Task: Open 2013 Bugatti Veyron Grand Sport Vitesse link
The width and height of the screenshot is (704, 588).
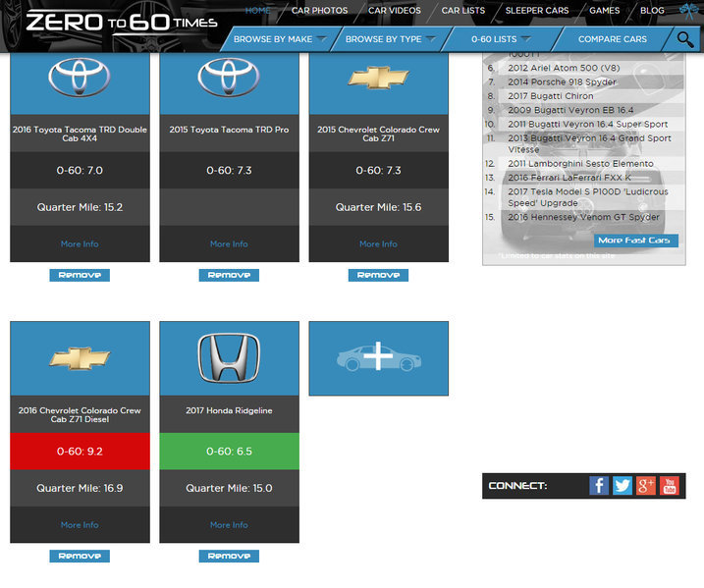Action: click(589, 143)
